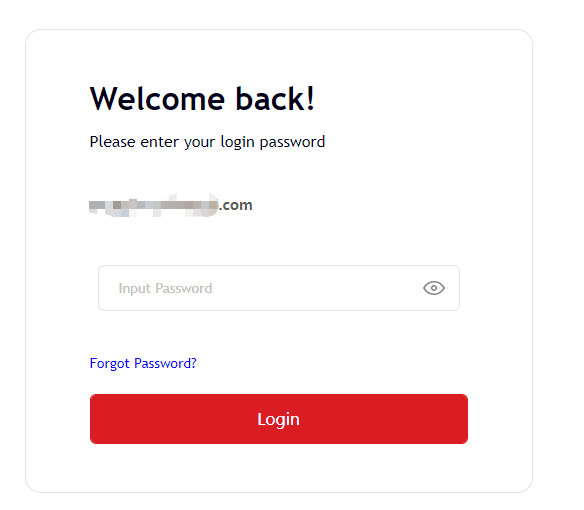Click the pixelated part of the email
The width and height of the screenshot is (584, 510).
click(x=153, y=205)
